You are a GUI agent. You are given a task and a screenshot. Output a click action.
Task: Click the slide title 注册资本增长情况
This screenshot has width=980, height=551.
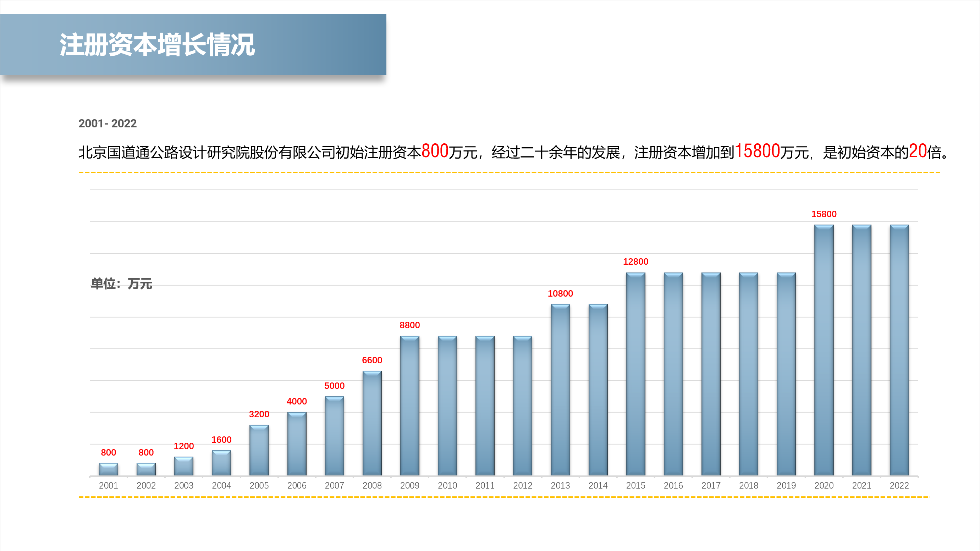[157, 45]
